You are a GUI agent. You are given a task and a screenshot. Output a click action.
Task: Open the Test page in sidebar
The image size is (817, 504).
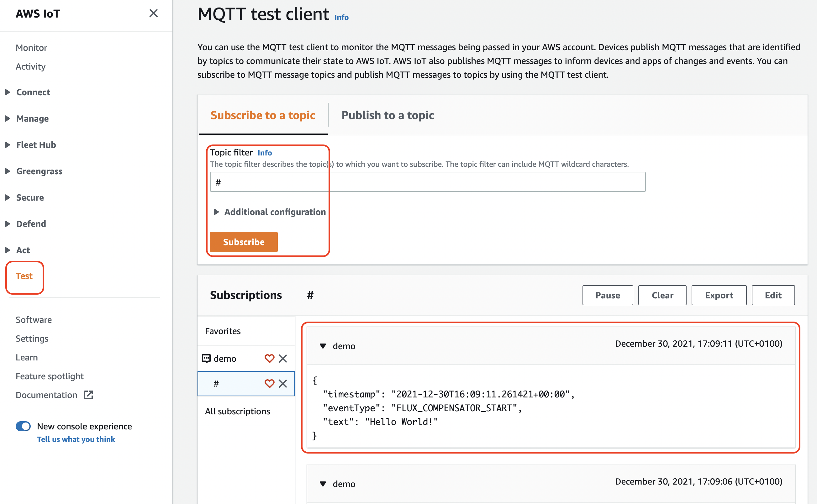(24, 276)
